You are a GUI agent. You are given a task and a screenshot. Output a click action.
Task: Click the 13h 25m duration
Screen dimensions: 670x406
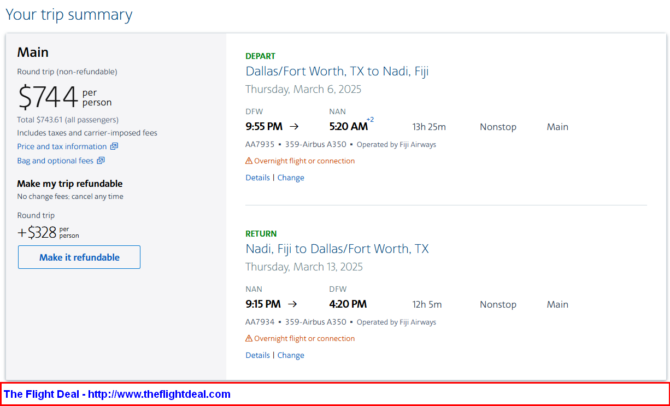tap(429, 127)
